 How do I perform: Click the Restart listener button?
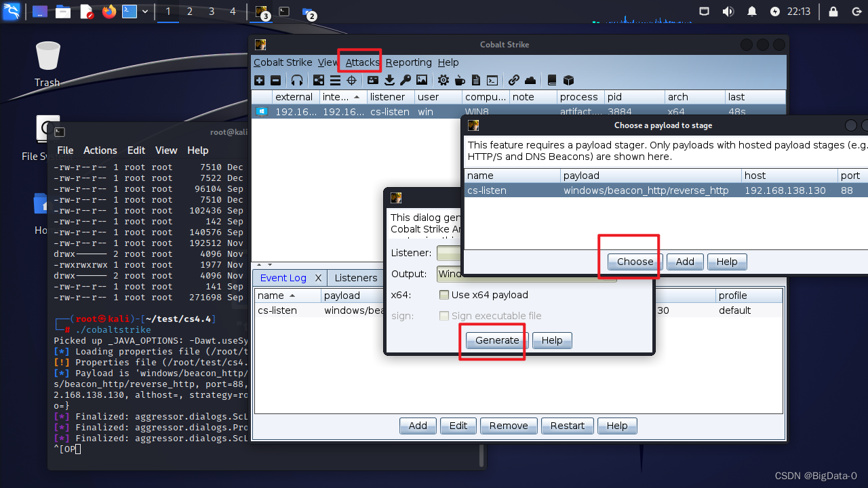tap(568, 426)
